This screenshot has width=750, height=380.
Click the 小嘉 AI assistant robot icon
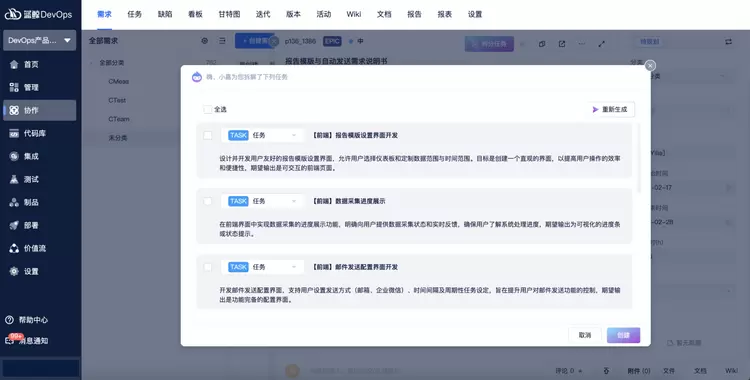coord(197,77)
